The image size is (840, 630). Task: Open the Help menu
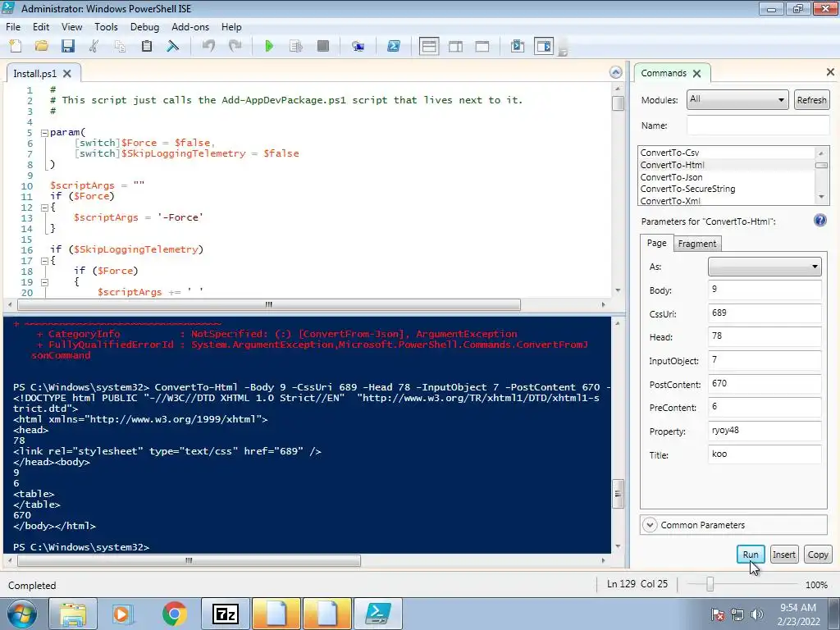click(x=231, y=27)
